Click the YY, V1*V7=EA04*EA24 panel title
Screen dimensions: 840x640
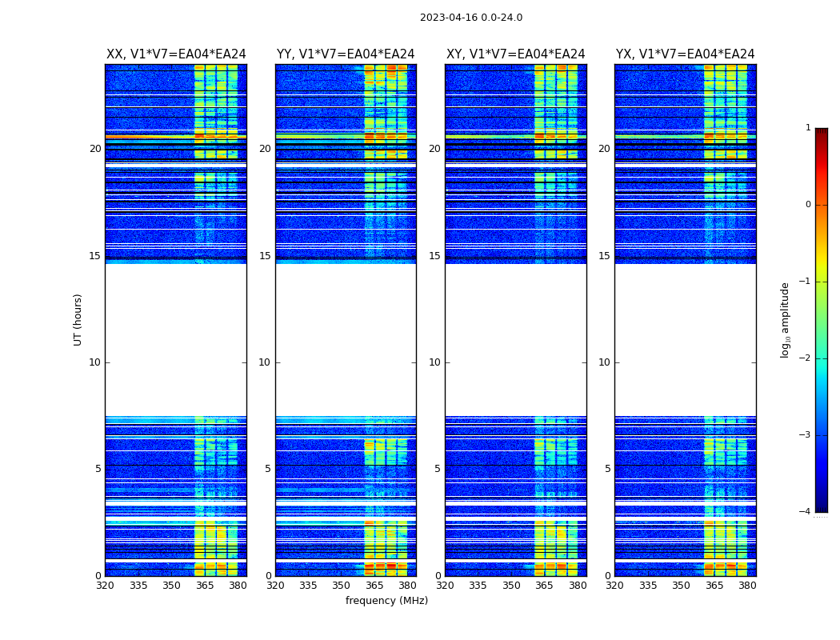pyautogui.click(x=346, y=54)
